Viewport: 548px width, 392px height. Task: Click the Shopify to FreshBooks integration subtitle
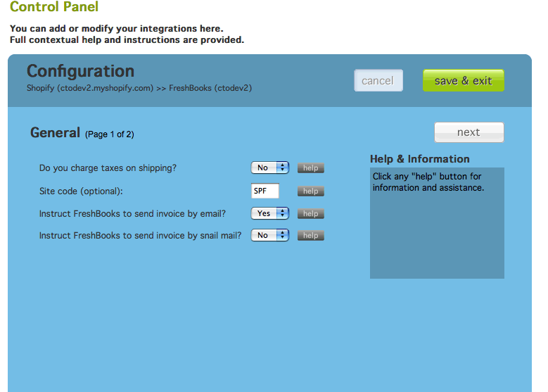(139, 88)
